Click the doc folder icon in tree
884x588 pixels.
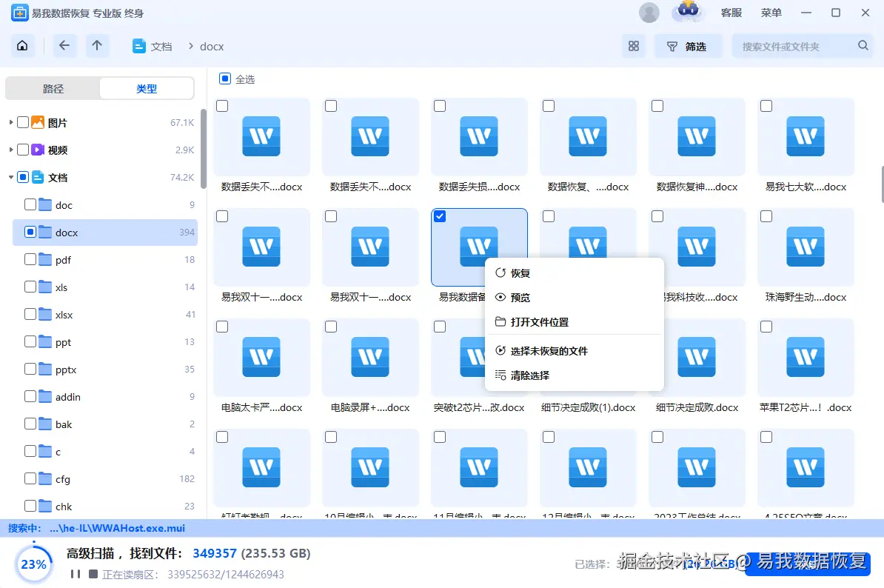46,204
